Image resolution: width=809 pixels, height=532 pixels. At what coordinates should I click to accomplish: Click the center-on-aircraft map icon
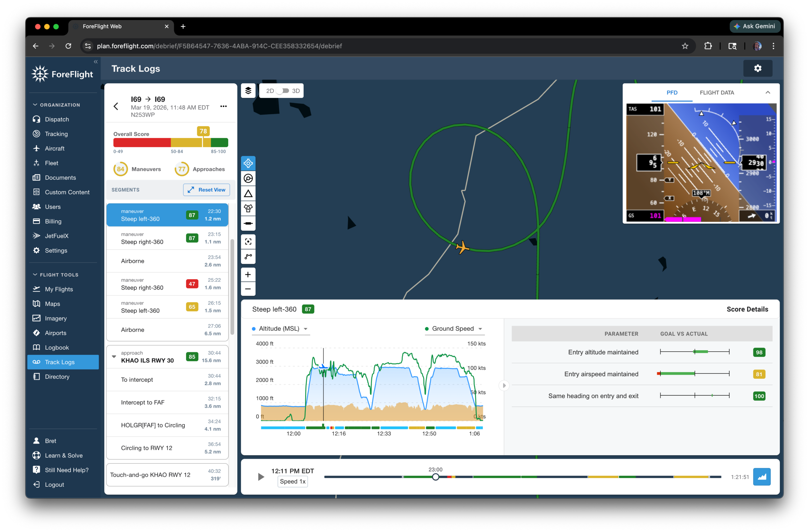tap(248, 163)
